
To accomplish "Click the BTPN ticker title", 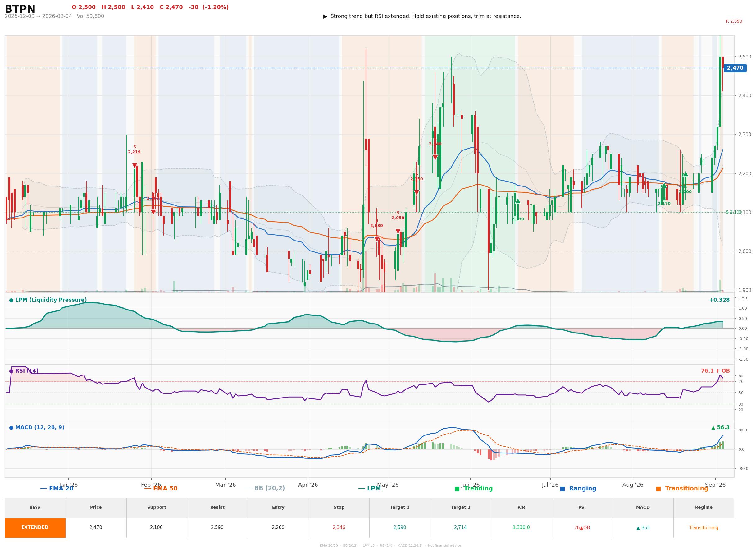I will tap(20, 9).
